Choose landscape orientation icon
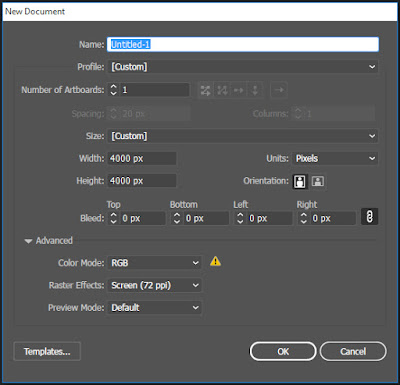This screenshot has width=400, height=385. pyautogui.click(x=318, y=181)
